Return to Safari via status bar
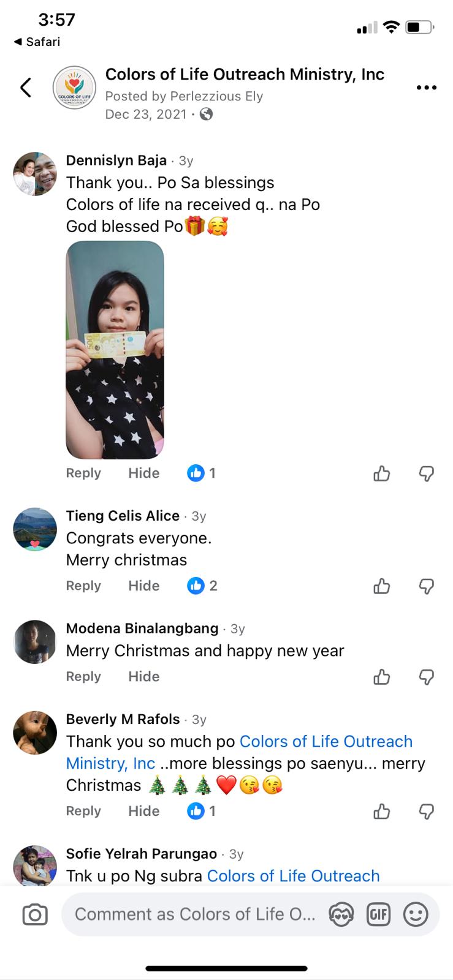 37,42
